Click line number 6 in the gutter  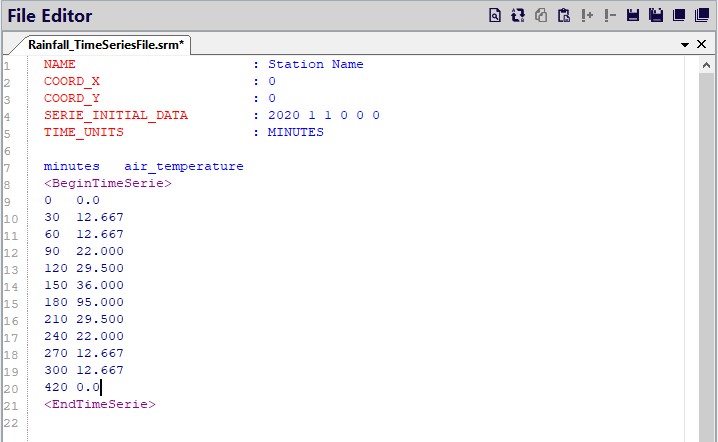pyautogui.click(x=7, y=151)
